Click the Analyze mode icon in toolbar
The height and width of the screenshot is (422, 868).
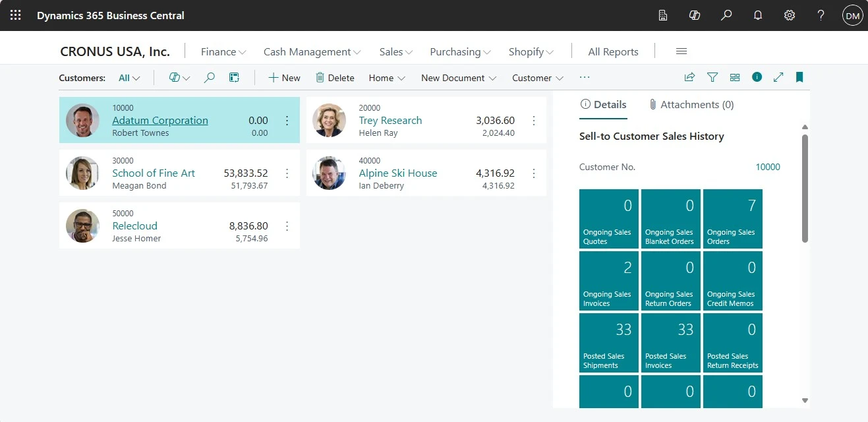(234, 78)
